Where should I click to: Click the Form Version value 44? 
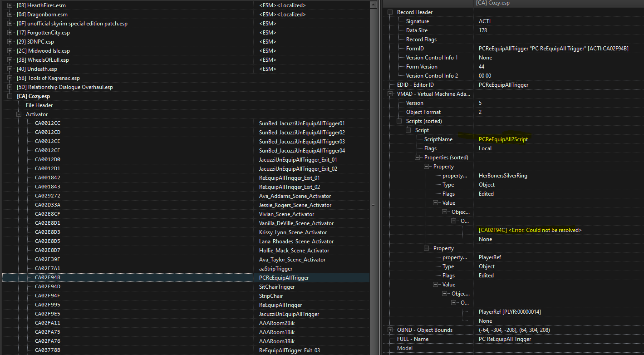pyautogui.click(x=482, y=67)
